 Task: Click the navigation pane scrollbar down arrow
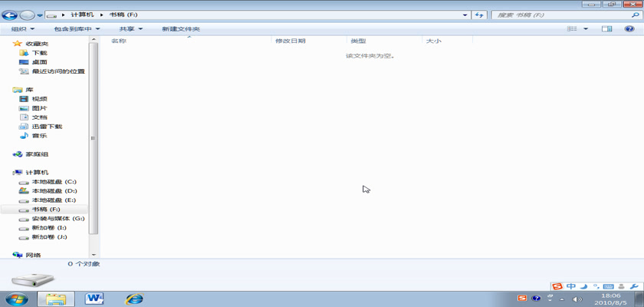coord(94,254)
